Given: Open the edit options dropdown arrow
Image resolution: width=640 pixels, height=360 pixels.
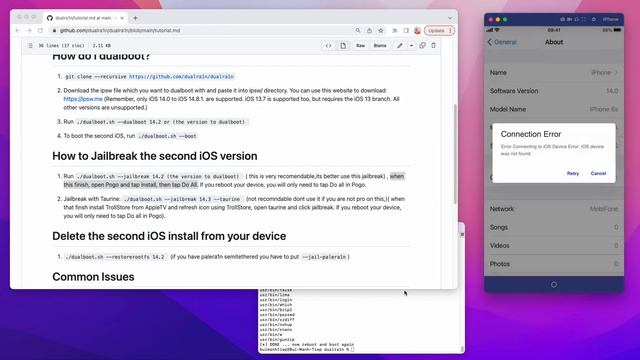Looking at the screenshot, I should point(411,46).
